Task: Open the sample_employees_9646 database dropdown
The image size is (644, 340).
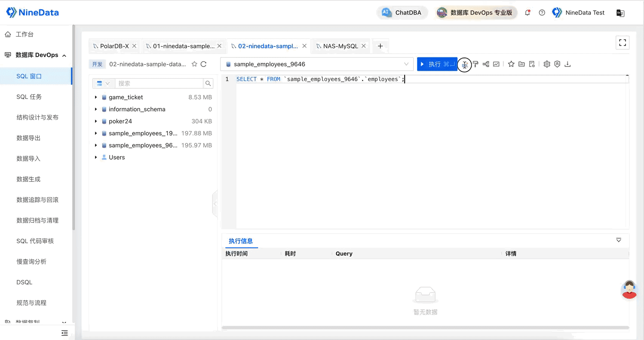Action: [317, 64]
